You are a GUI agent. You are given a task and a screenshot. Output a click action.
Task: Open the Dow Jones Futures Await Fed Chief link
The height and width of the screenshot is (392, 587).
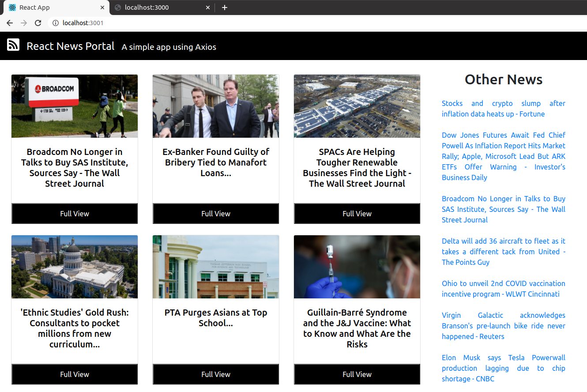coord(504,156)
